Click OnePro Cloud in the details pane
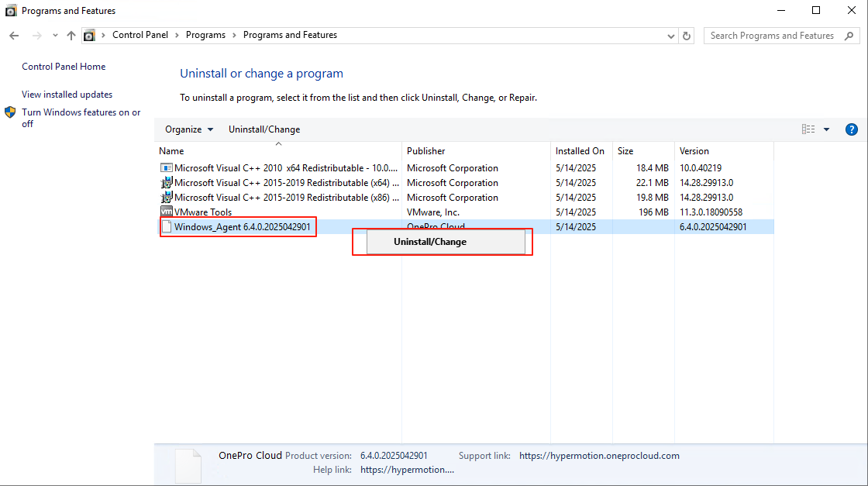Viewport: 868px width, 486px height. click(250, 456)
